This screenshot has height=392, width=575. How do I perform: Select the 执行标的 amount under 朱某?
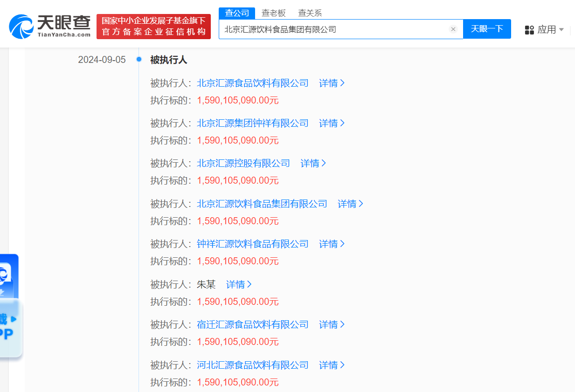[x=238, y=302]
